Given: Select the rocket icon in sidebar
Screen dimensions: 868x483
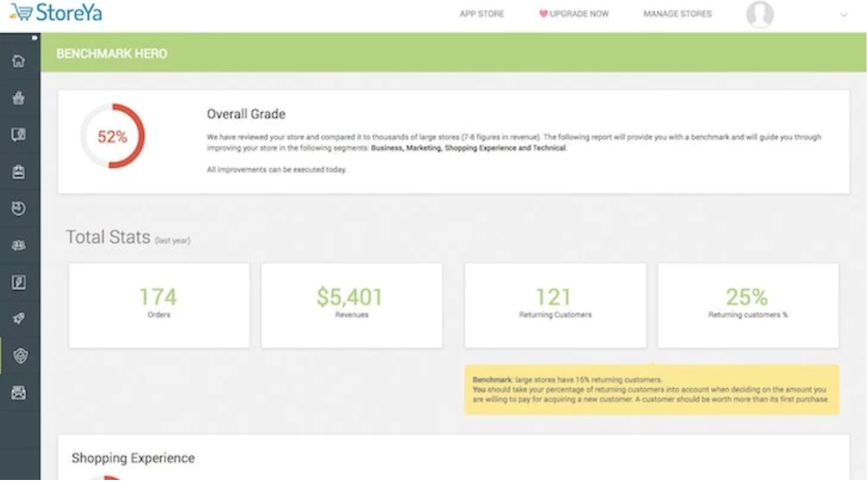Looking at the screenshot, I should (x=19, y=319).
